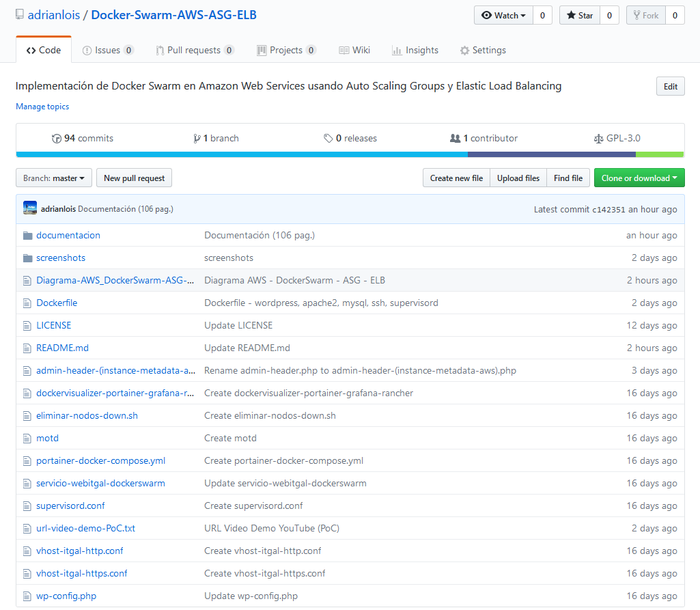
Task: Star this repository
Action: click(580, 15)
